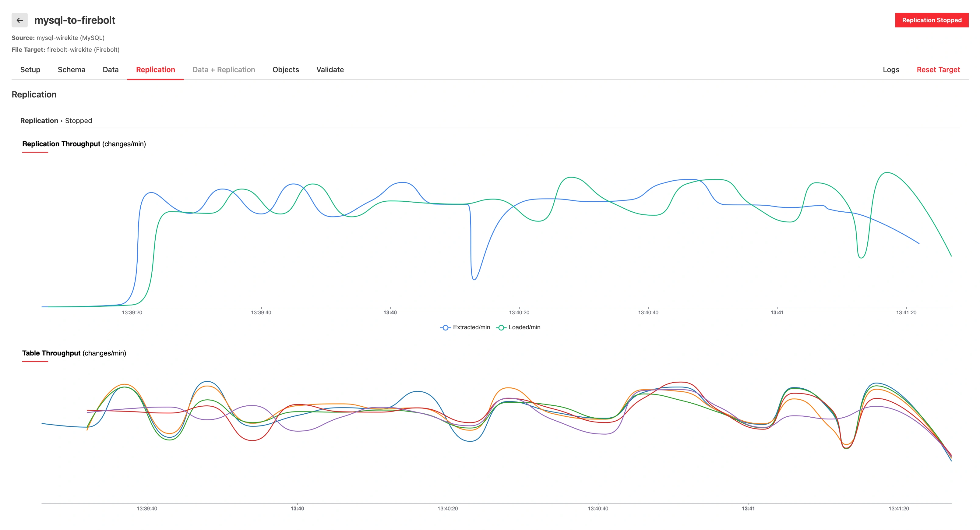This screenshot has height=530, width=980.
Task: Toggle Extracted/min series in legend
Action: [x=465, y=327]
